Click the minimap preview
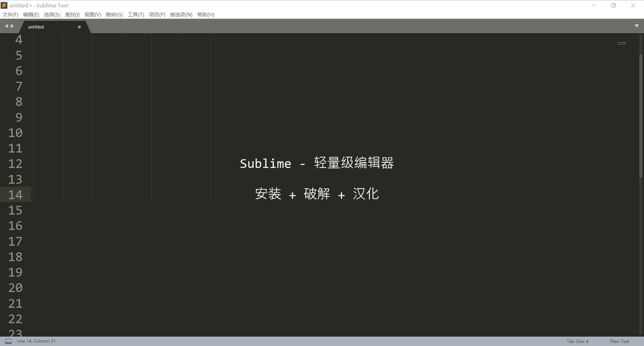This screenshot has width=644, height=346. (622, 43)
